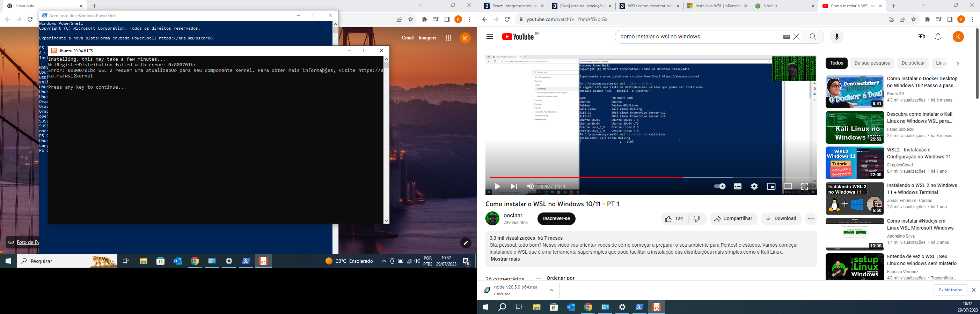Open Ordenar por comment sorting
Image resolution: width=980 pixels, height=314 pixels.
pyautogui.click(x=555, y=278)
